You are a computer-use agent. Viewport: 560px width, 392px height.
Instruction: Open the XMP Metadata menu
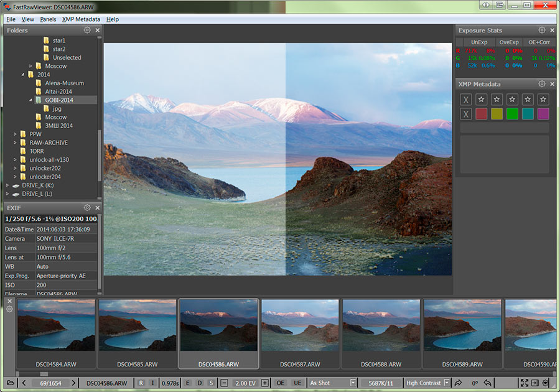coord(81,19)
